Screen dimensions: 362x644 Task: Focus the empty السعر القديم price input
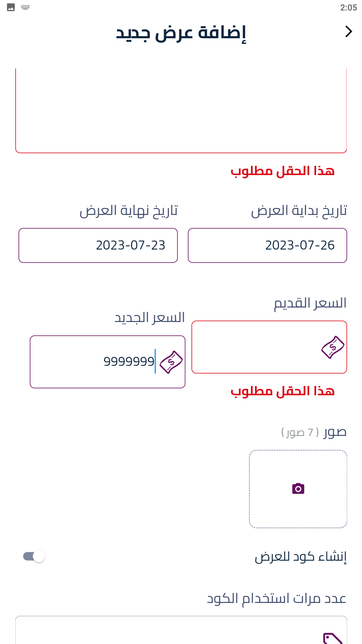point(253,347)
